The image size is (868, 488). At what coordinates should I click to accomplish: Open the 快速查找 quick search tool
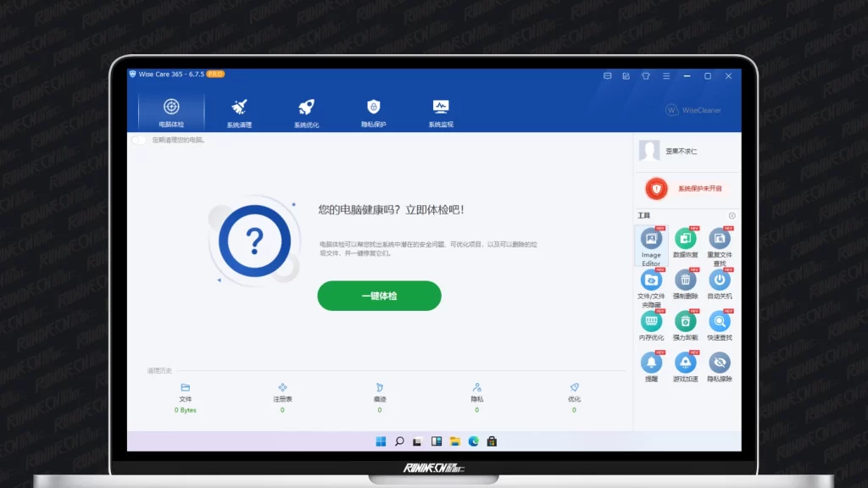pos(720,322)
